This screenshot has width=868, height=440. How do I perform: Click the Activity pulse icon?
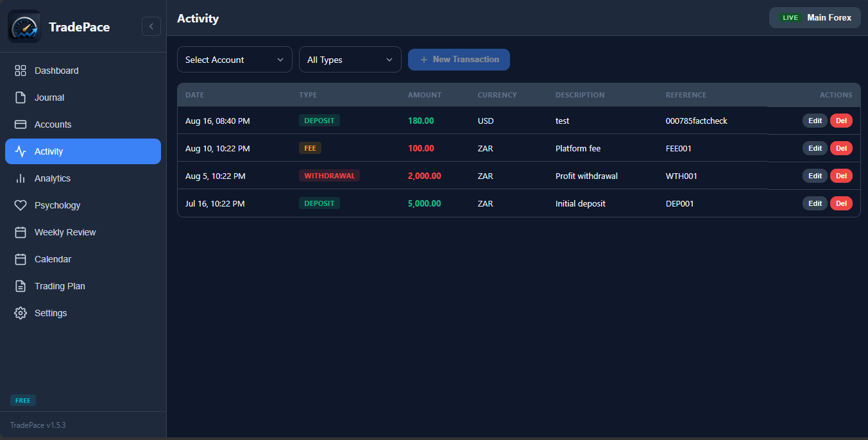click(21, 151)
